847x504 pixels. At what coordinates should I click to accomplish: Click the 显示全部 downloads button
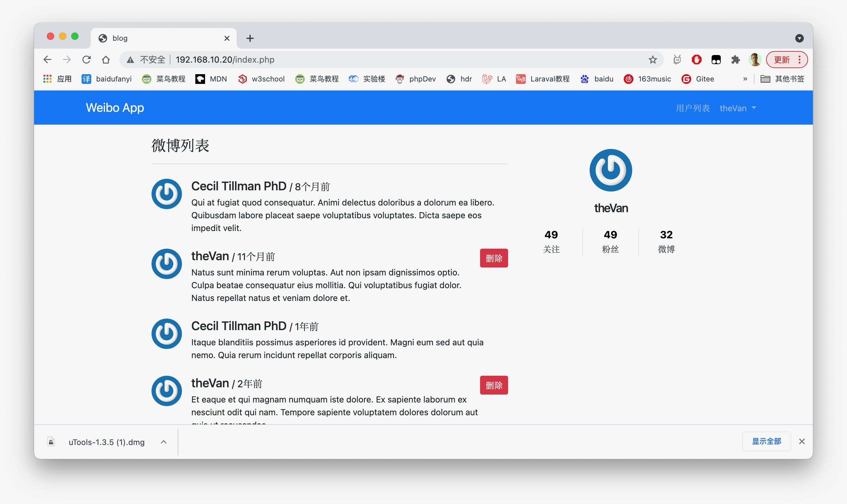tap(766, 441)
